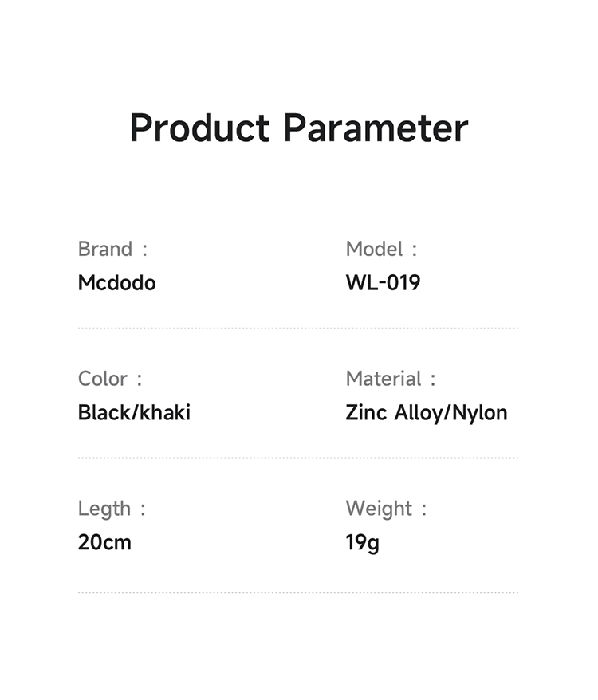Select the "Brand :" label
Image resolution: width=598 pixels, height=700 pixels.
coord(112,249)
